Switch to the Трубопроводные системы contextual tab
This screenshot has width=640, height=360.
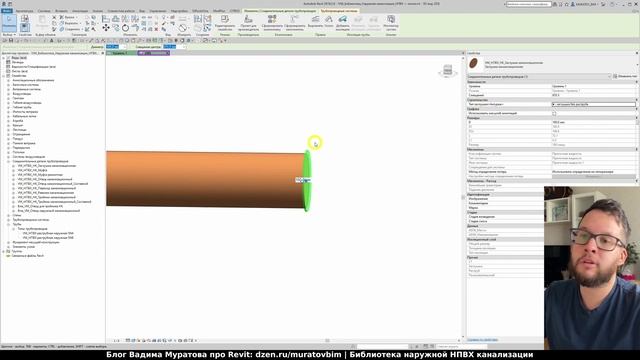(339, 11)
